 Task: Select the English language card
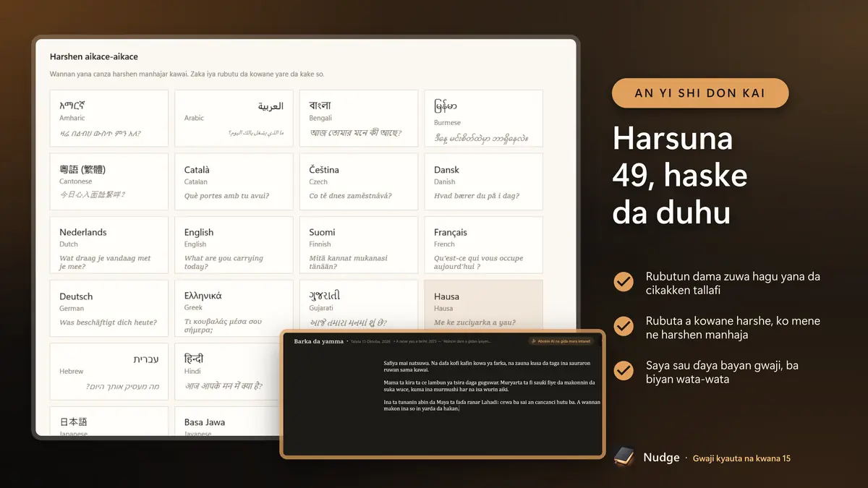click(234, 245)
